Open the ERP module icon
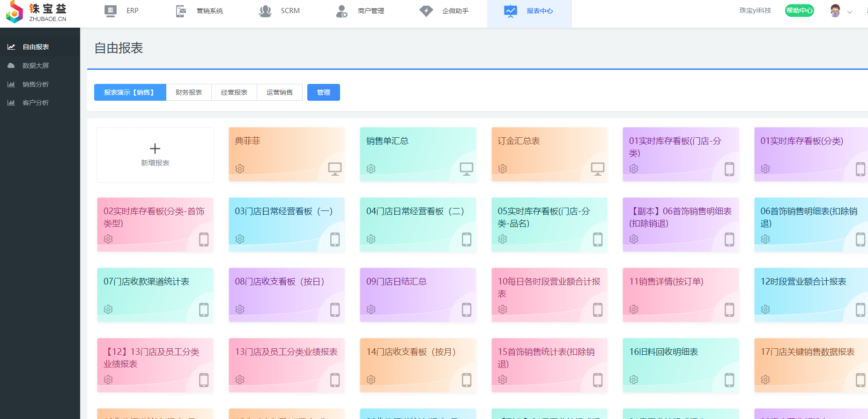This screenshot has height=419, width=868. 111,11
